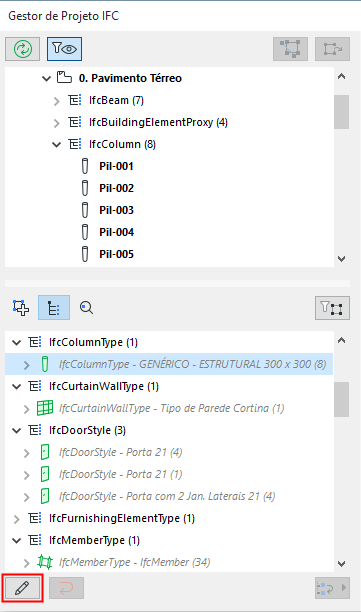Click the orange undo arrow button
This screenshot has height=612, width=361.
66,588
